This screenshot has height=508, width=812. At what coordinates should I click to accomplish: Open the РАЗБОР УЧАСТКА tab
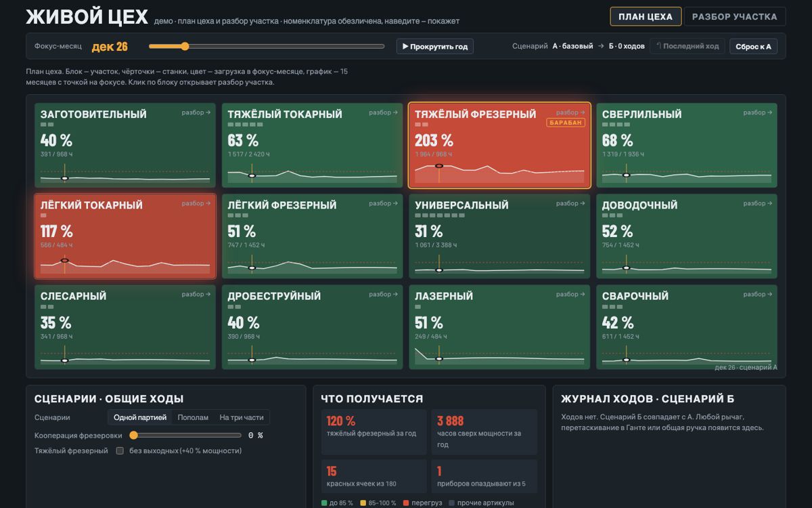click(x=734, y=16)
